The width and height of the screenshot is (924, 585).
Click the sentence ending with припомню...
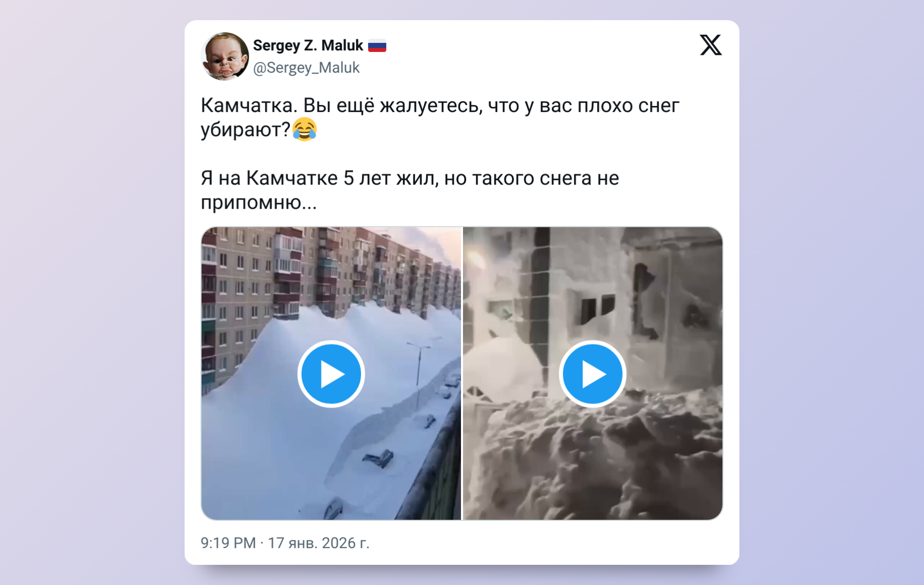coord(410,190)
